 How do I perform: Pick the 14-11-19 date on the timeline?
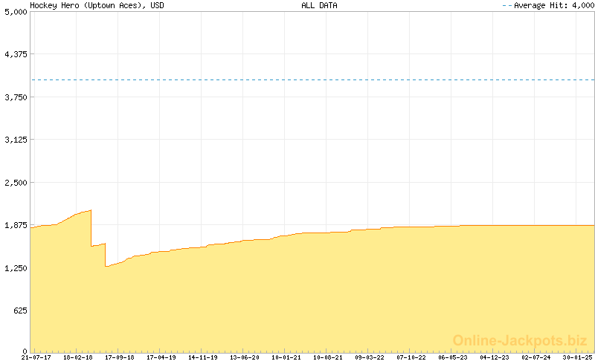[x=202, y=357]
